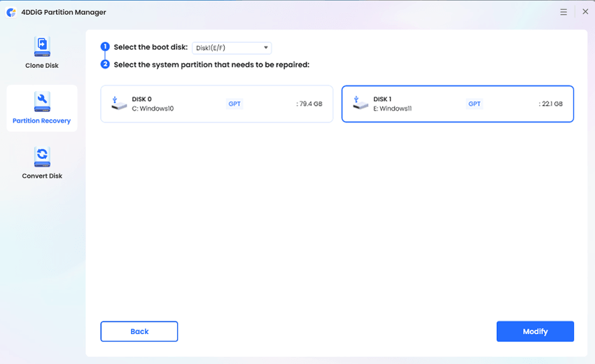This screenshot has width=595, height=364.
Task: Select the DISK 1 Windows11 partition card
Action: 457,104
